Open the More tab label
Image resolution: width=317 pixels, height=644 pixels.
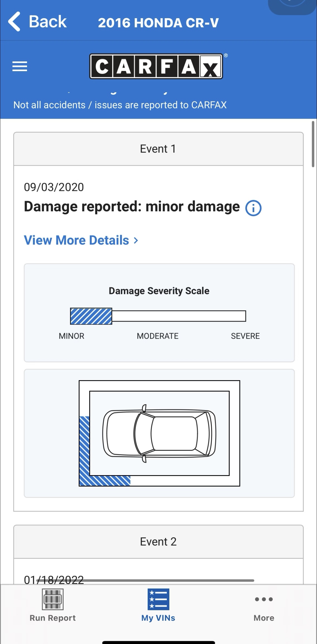tap(264, 618)
